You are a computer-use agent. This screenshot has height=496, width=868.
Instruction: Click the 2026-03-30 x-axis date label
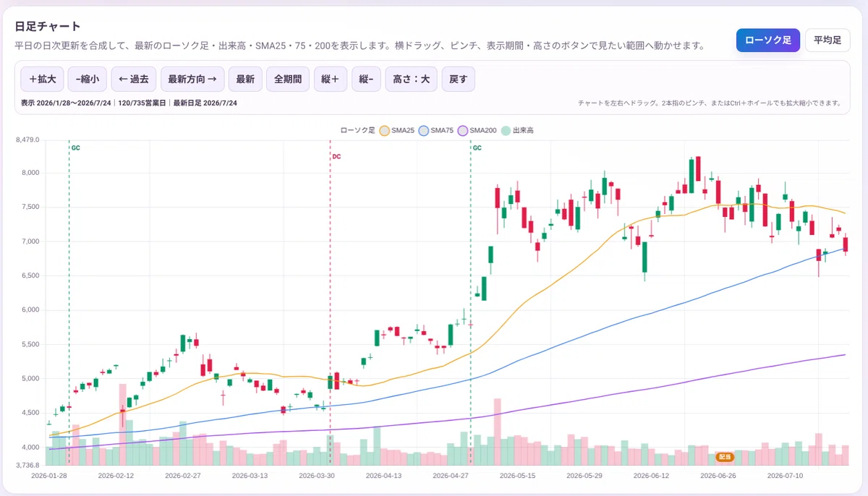coord(317,476)
